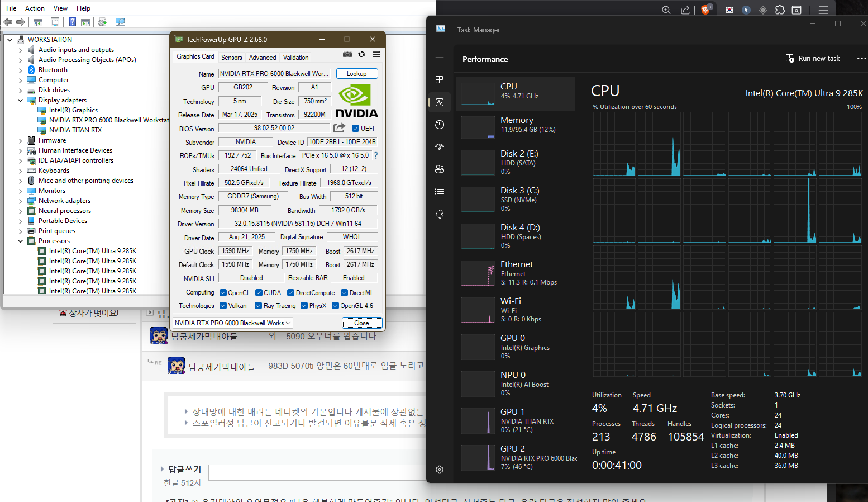Click Scan for hardware changes toolbar icon
This screenshot has height=502, width=868.
(x=120, y=22)
